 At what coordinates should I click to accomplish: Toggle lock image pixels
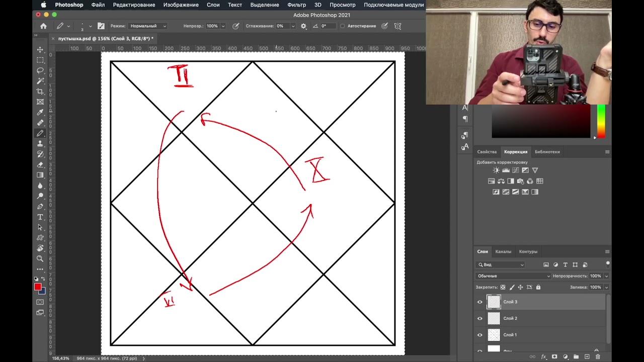512,287
